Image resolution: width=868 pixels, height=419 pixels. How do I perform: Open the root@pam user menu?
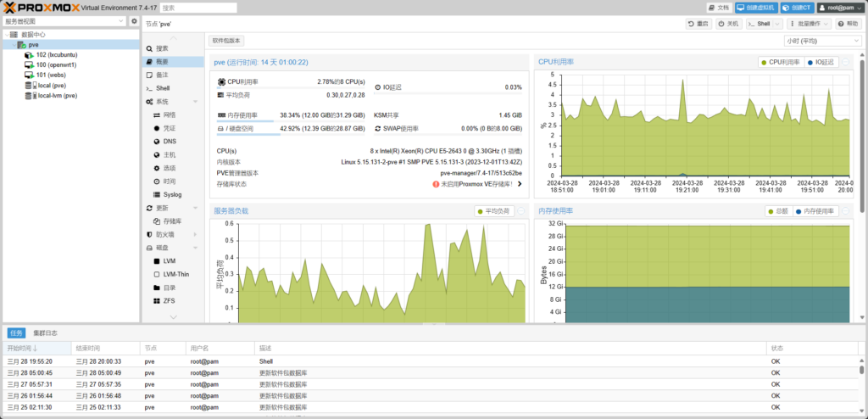pos(841,8)
